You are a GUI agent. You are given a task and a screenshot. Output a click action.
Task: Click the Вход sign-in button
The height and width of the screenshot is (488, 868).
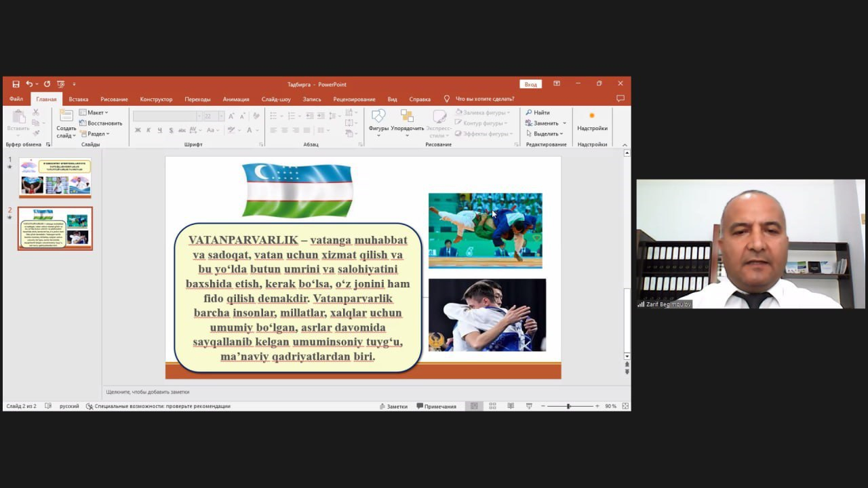tap(531, 84)
